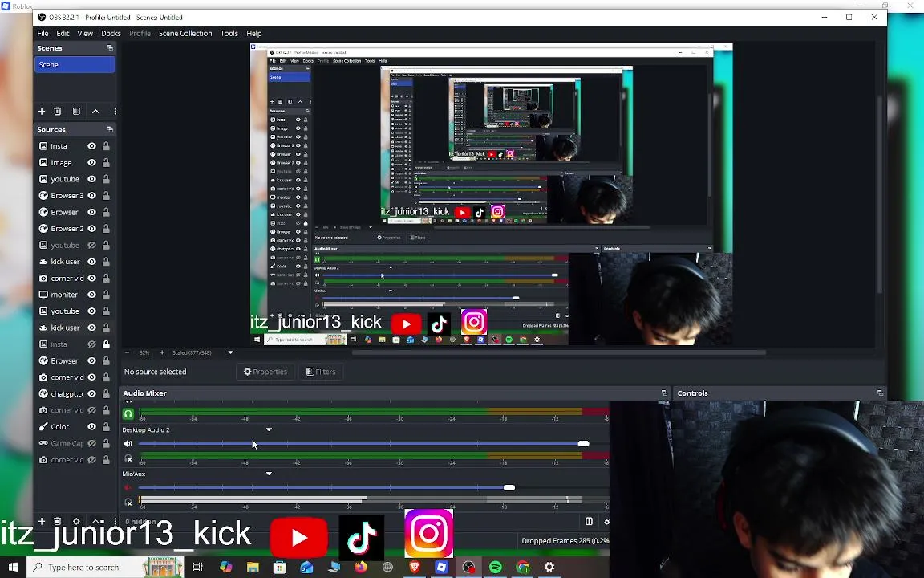Select the moniter source row

[75, 295]
